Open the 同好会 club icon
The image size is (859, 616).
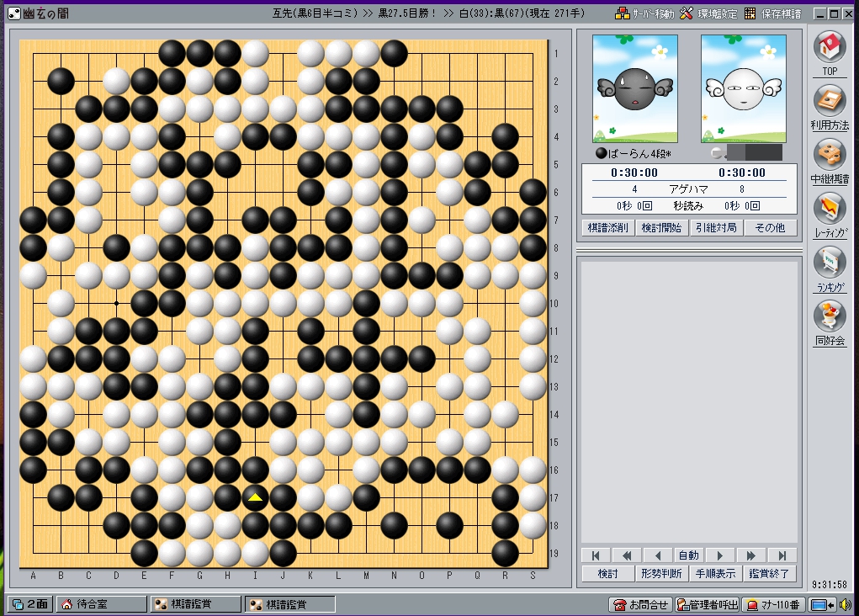pos(830,316)
